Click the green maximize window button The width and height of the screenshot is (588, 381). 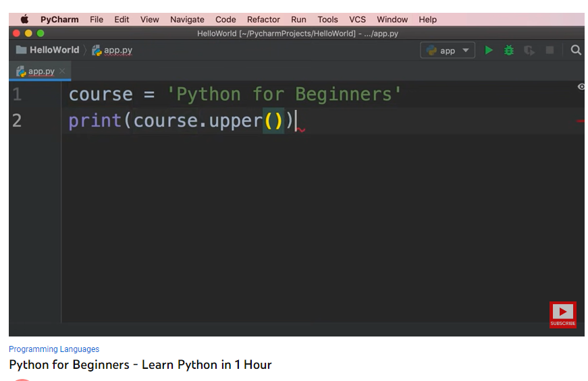tap(41, 33)
